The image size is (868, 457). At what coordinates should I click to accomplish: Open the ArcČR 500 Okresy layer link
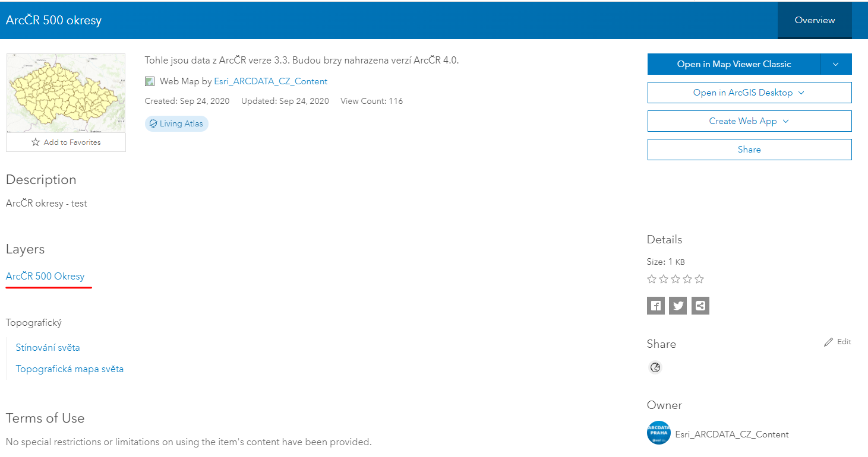(45, 276)
